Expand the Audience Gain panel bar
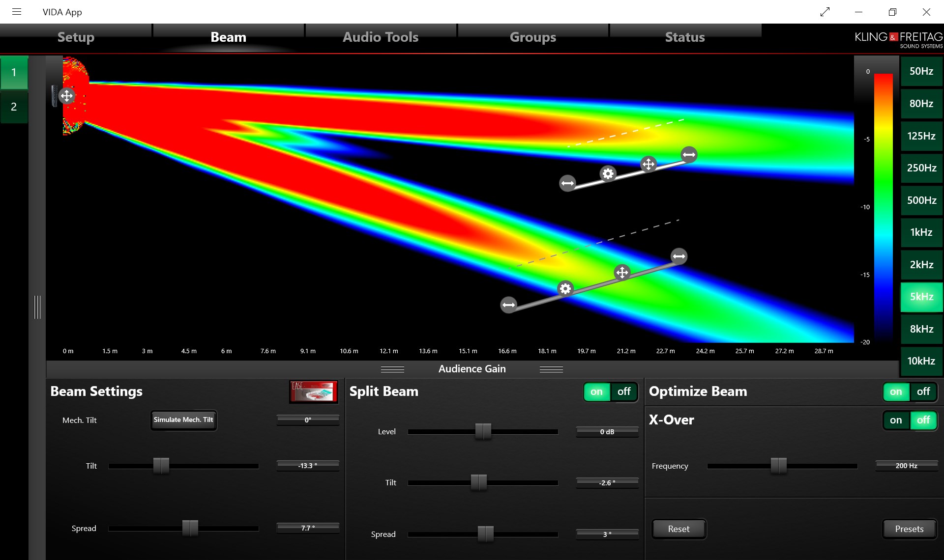This screenshot has height=560, width=944. pyautogui.click(x=472, y=369)
